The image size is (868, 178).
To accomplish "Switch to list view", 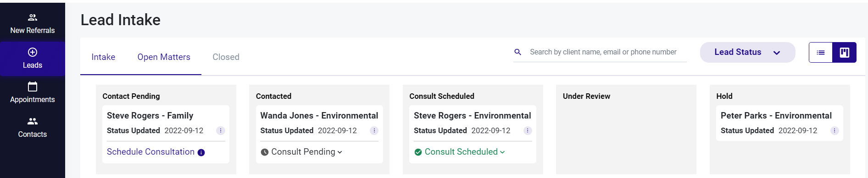I will pos(821,52).
